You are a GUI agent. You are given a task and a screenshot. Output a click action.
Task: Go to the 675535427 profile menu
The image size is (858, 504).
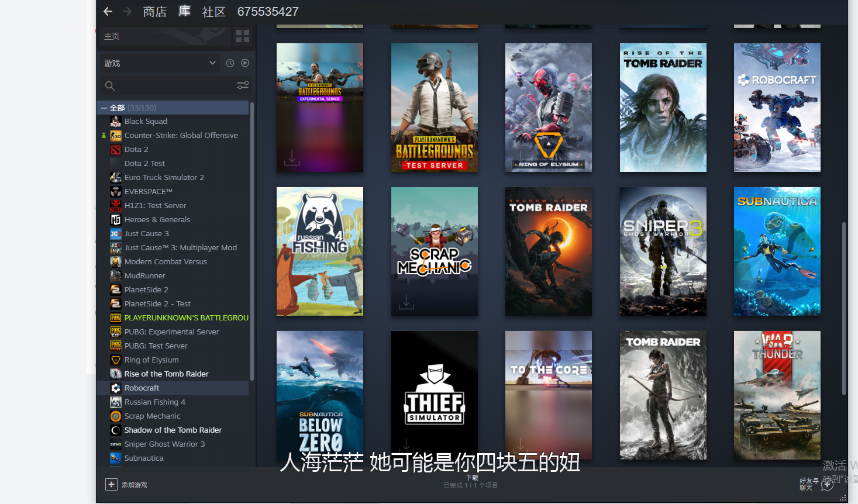click(268, 12)
